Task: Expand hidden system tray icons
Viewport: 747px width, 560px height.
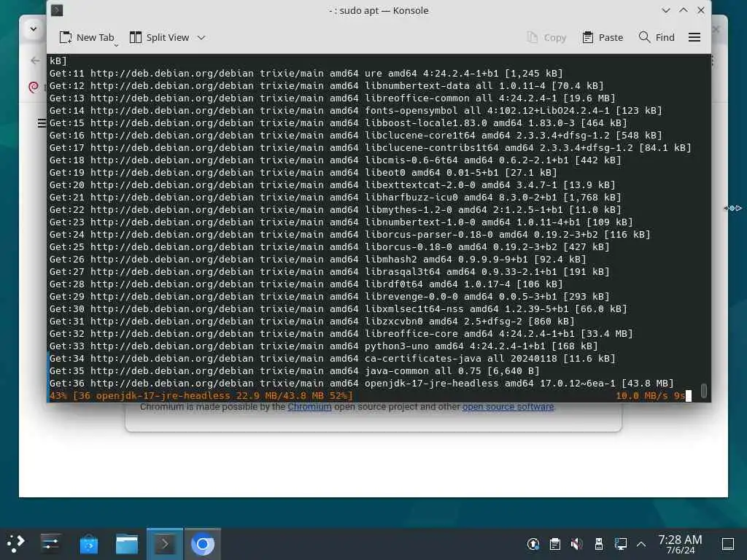Action: [641, 544]
